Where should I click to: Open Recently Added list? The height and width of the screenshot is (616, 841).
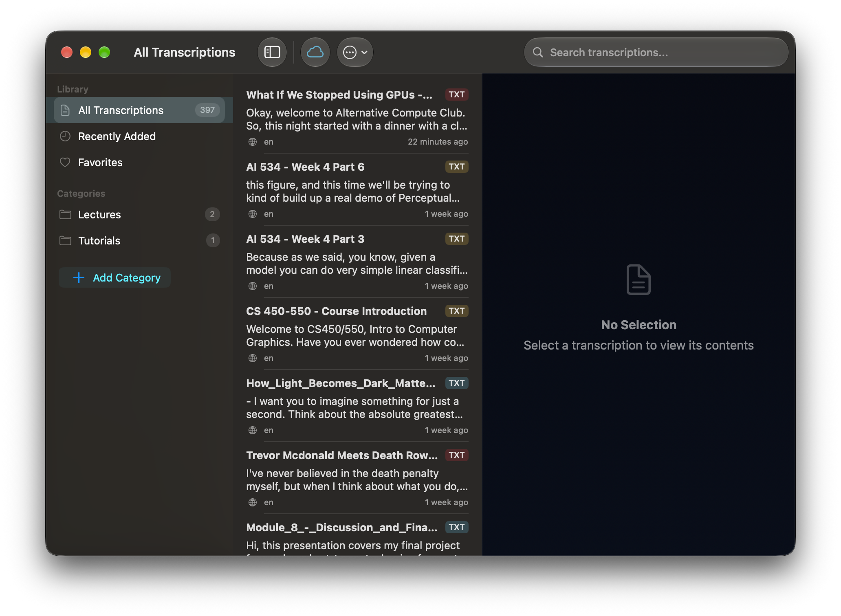tap(139, 136)
